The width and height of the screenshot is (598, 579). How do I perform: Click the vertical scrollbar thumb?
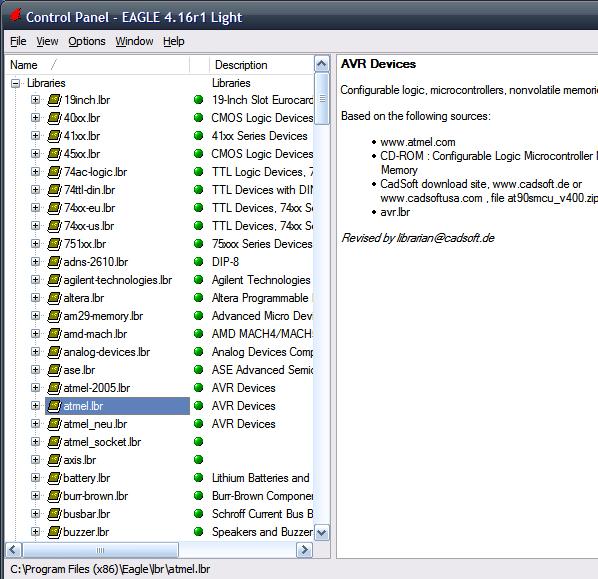[322, 98]
